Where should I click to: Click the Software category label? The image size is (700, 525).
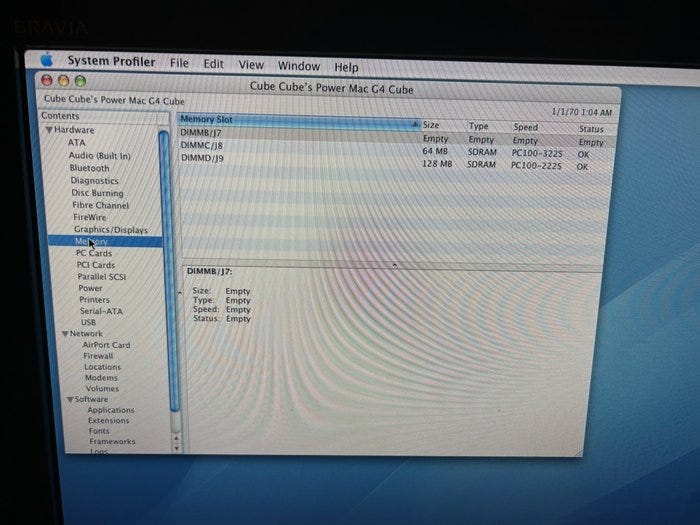91,399
